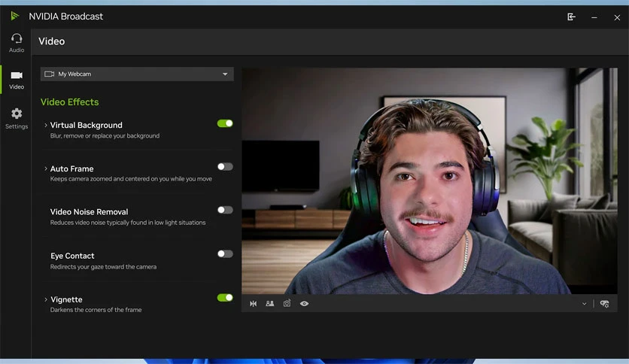Click 'Darkens the corners of the frame' text

point(96,310)
